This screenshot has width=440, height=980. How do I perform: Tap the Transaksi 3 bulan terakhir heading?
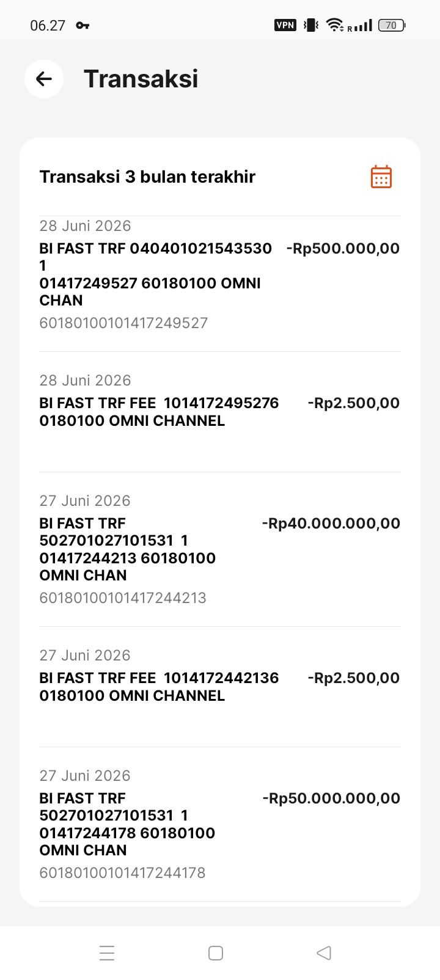click(147, 177)
